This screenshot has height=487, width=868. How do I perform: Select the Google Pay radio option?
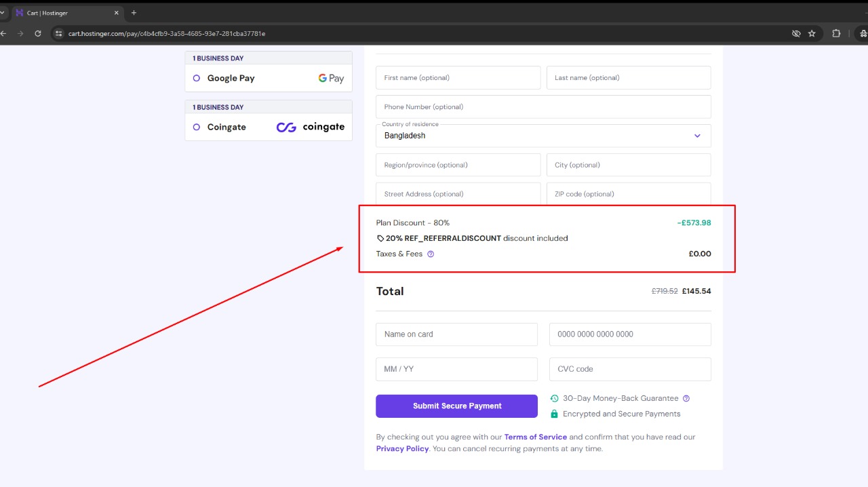197,78
